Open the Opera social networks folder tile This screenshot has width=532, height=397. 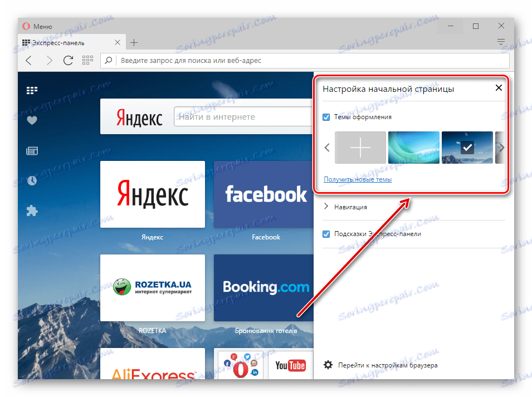(241, 365)
